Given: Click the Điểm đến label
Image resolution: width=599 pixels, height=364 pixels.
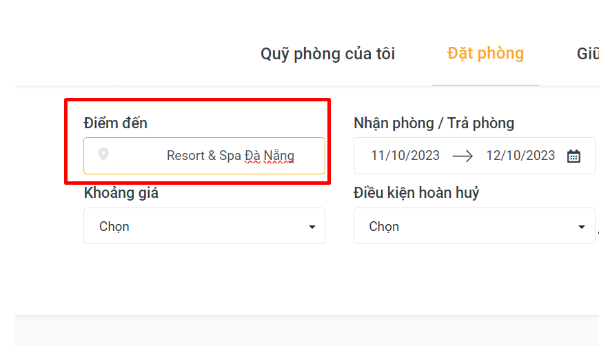Looking at the screenshot, I should [x=115, y=123].
